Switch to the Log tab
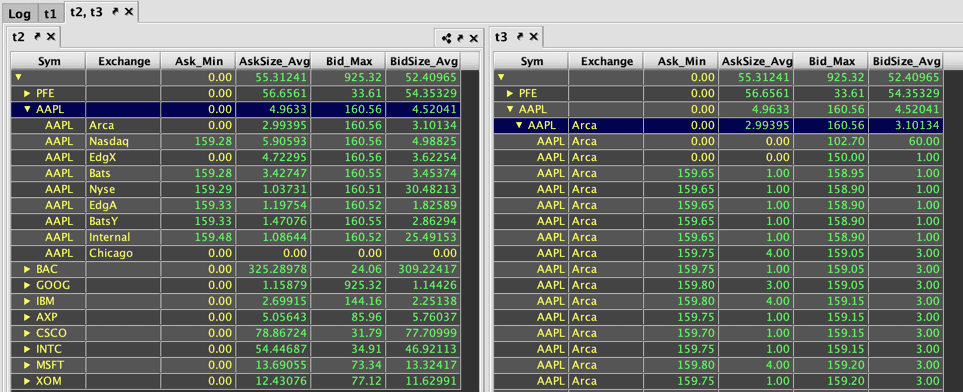The image size is (963, 392). point(19,13)
